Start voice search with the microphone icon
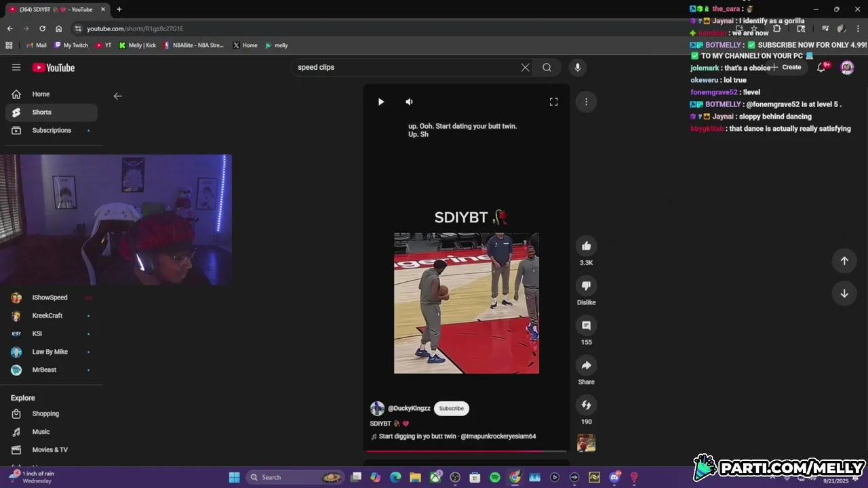The image size is (868, 488). 578,67
